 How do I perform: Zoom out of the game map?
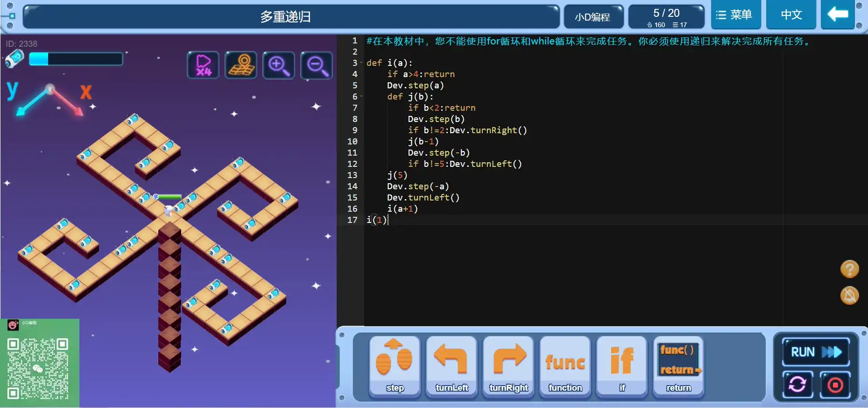pos(317,65)
